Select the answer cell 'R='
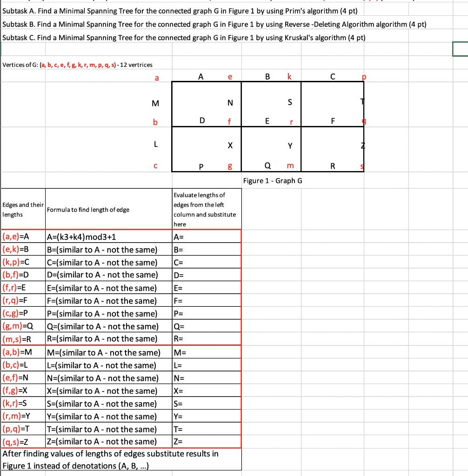The image size is (468, 476). click(x=207, y=338)
